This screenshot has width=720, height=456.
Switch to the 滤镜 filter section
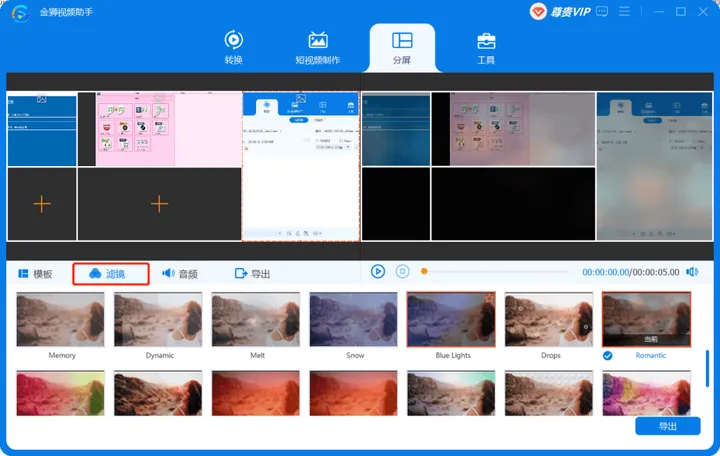pyautogui.click(x=111, y=274)
